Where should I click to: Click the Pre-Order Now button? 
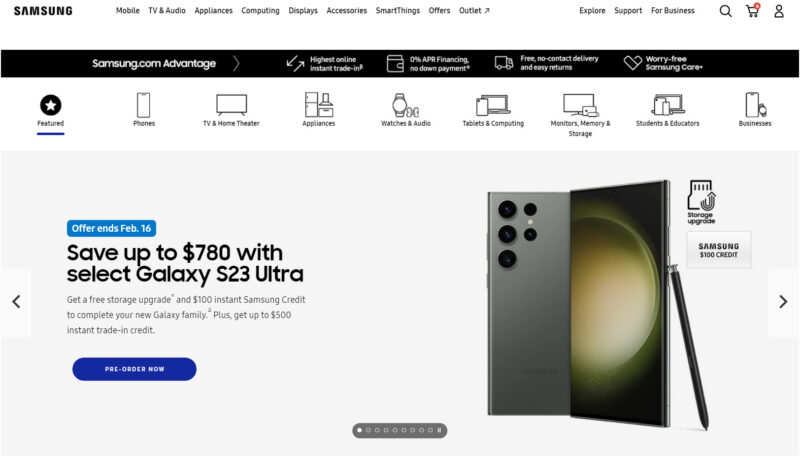point(134,369)
